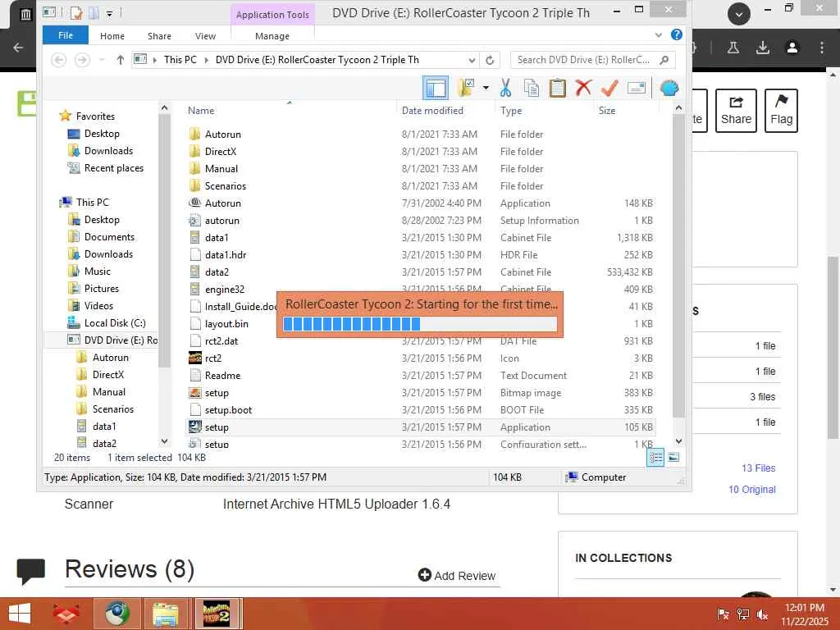The width and height of the screenshot is (840, 630).
Task: Open the address bar history dropdown
Action: [x=472, y=60]
